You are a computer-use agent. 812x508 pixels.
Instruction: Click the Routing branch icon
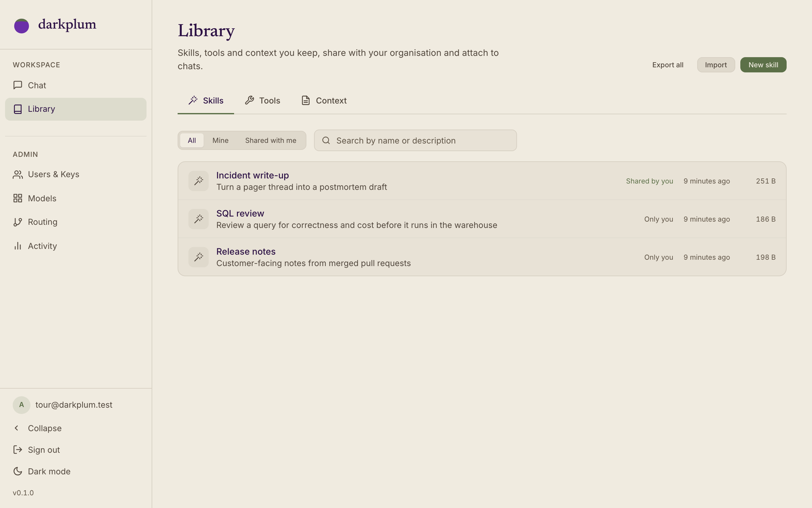click(x=18, y=222)
